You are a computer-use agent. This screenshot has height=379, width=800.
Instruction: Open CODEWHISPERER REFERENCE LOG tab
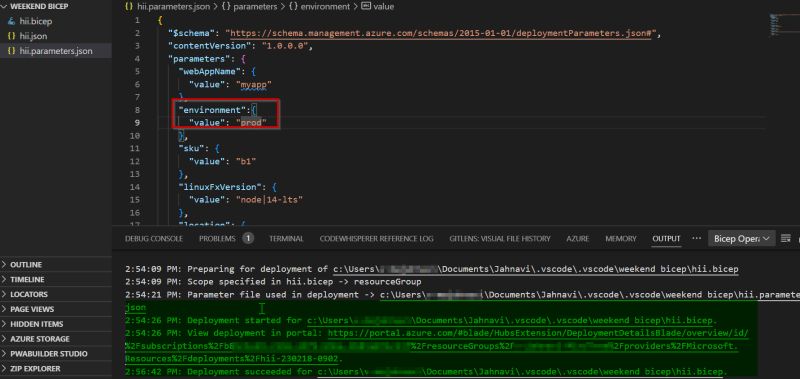pos(377,239)
